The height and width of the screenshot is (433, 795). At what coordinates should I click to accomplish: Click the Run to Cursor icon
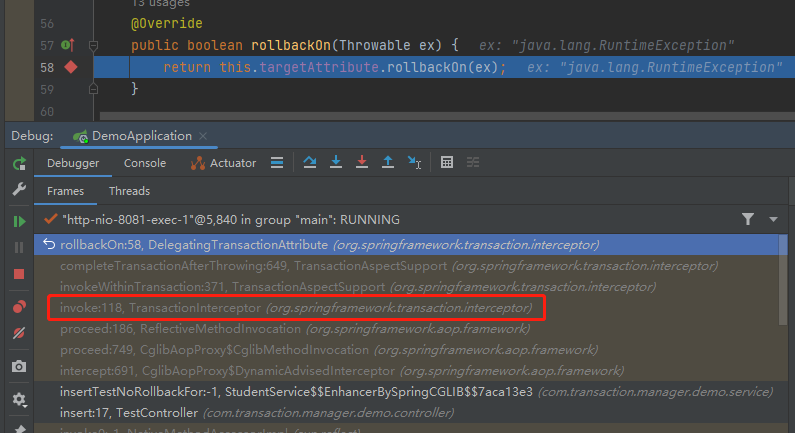(414, 162)
